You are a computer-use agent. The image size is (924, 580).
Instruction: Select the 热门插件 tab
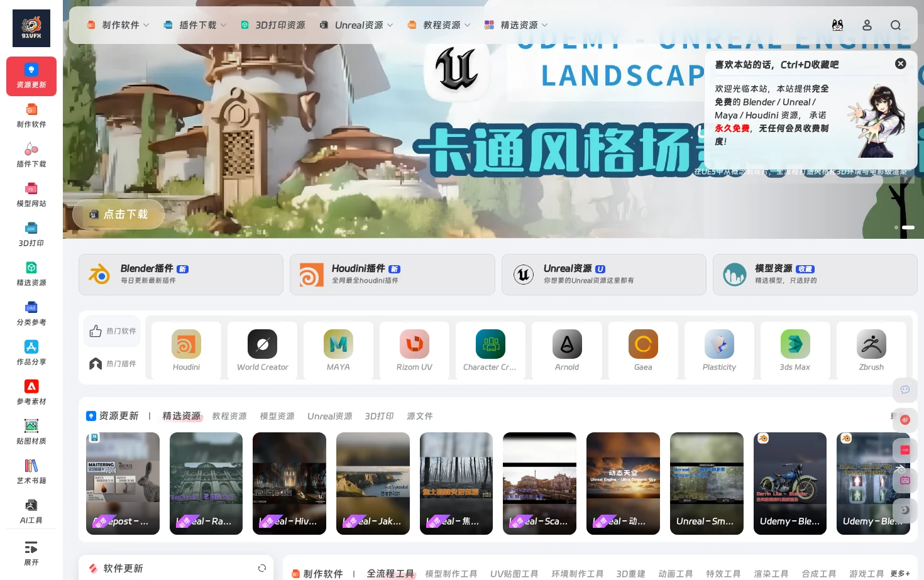(113, 364)
